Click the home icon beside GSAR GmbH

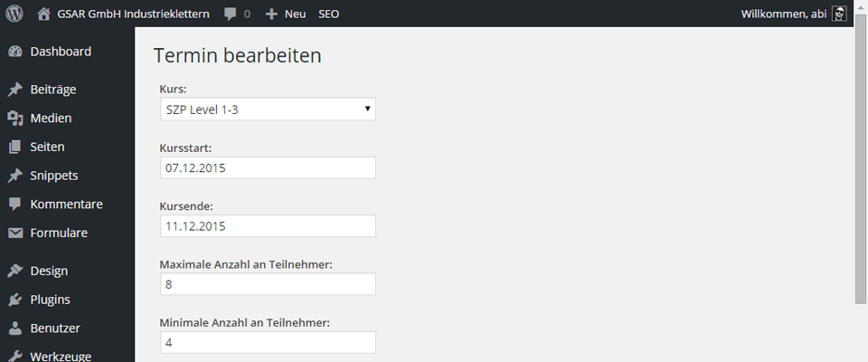click(x=43, y=14)
